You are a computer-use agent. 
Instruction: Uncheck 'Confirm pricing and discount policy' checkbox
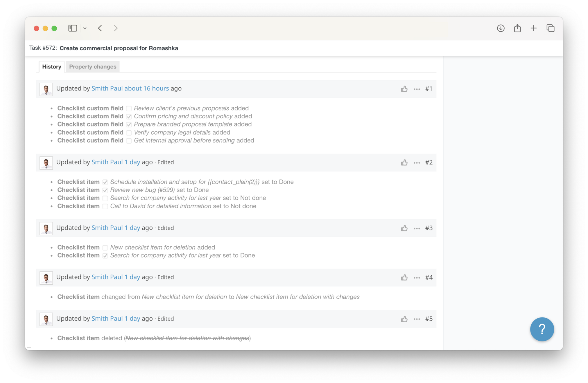[129, 117]
